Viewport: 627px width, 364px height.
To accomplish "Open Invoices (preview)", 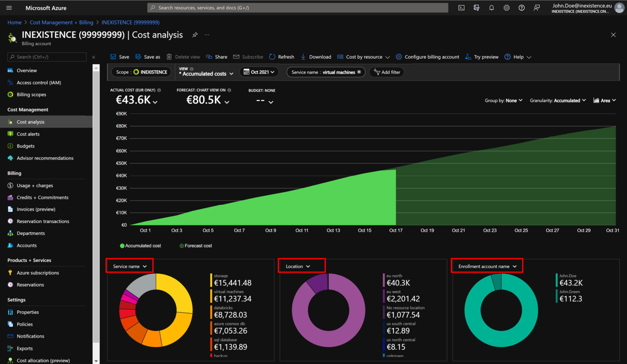I will point(36,209).
